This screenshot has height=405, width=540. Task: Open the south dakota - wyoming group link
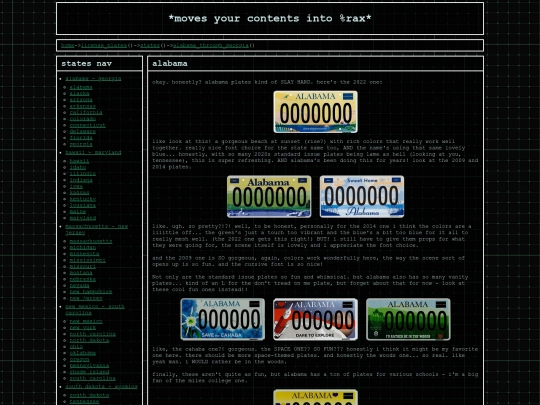(101, 386)
